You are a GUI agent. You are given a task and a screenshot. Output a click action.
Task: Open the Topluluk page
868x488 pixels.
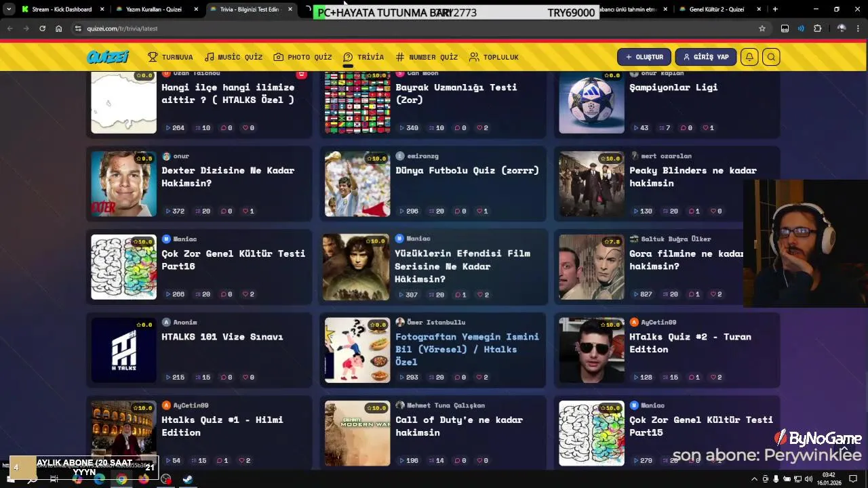494,57
